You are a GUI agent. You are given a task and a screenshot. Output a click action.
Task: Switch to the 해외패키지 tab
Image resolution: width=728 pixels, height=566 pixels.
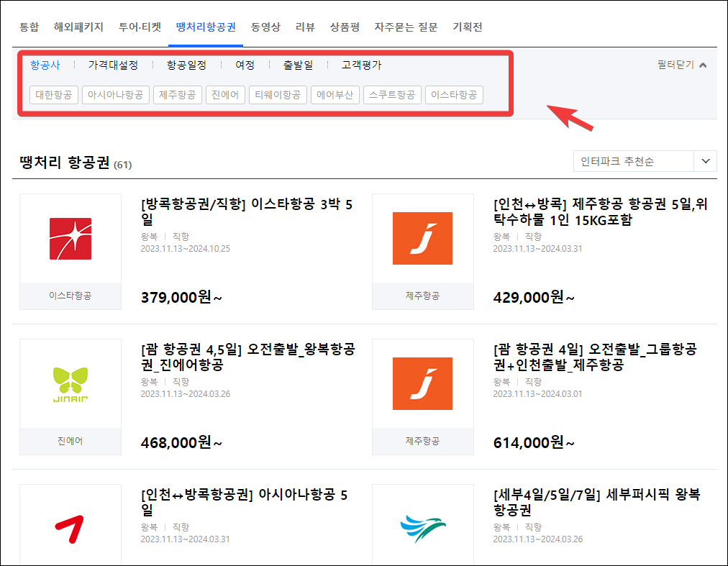(x=78, y=27)
